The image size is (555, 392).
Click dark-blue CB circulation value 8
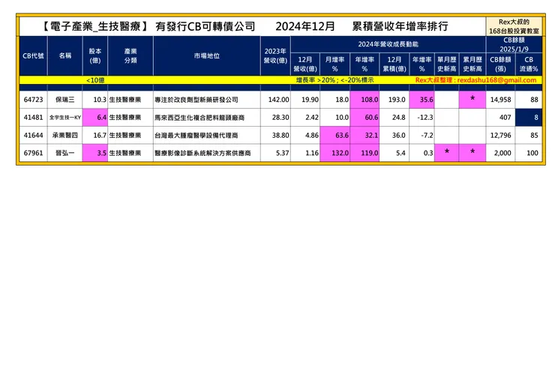pyautogui.click(x=529, y=118)
